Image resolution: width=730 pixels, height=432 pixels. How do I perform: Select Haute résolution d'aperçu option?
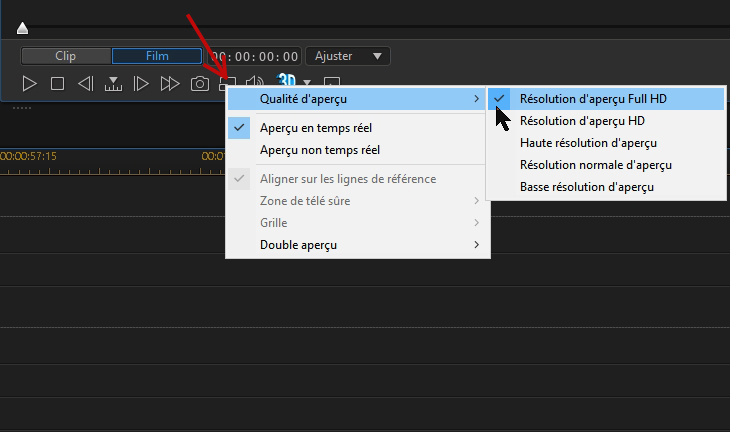click(588, 143)
